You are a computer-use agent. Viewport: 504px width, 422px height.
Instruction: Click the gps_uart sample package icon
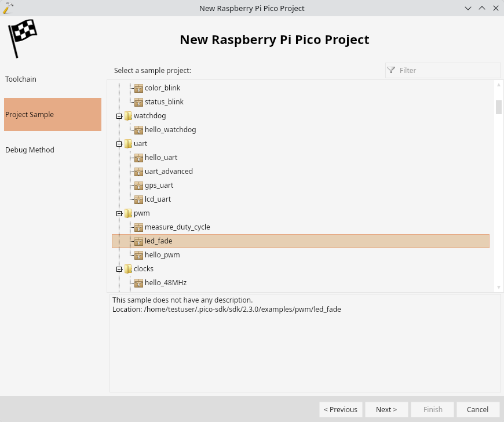(x=138, y=185)
